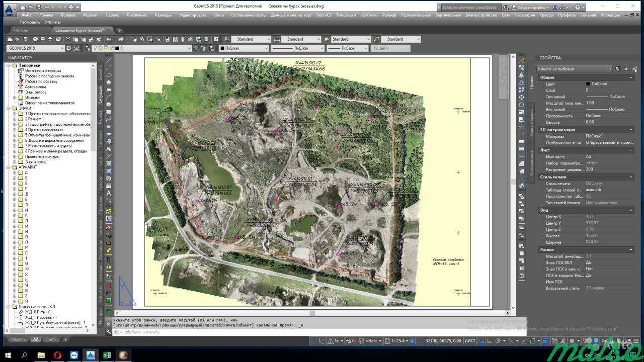Open Workspace settings gear icon
The image size is (644, 362).
pos(69,48)
